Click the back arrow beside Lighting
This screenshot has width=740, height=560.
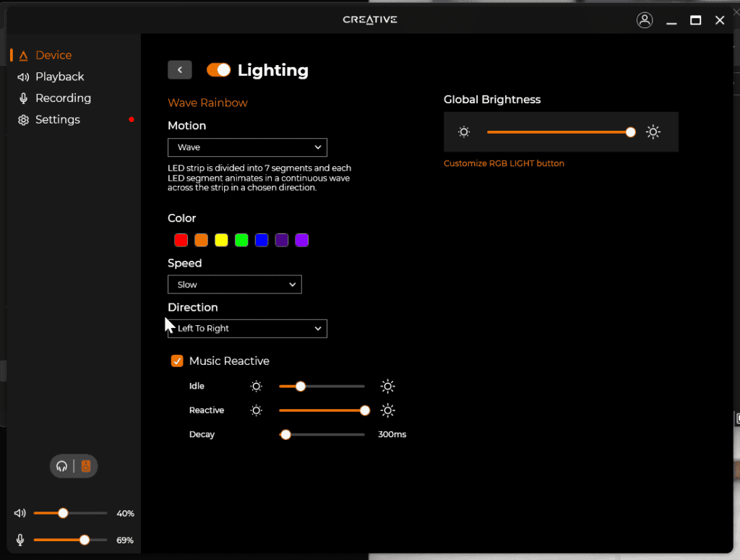coord(180,69)
